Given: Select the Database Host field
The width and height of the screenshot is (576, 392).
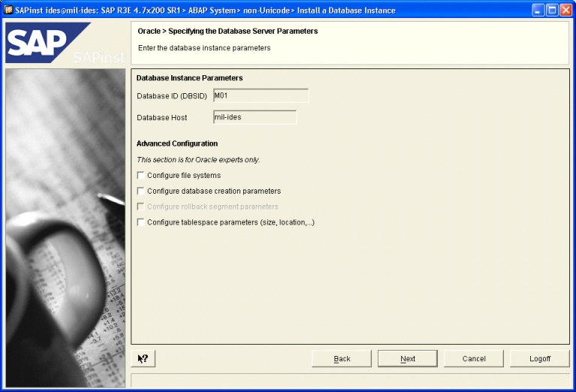Looking at the screenshot, I should coord(254,117).
